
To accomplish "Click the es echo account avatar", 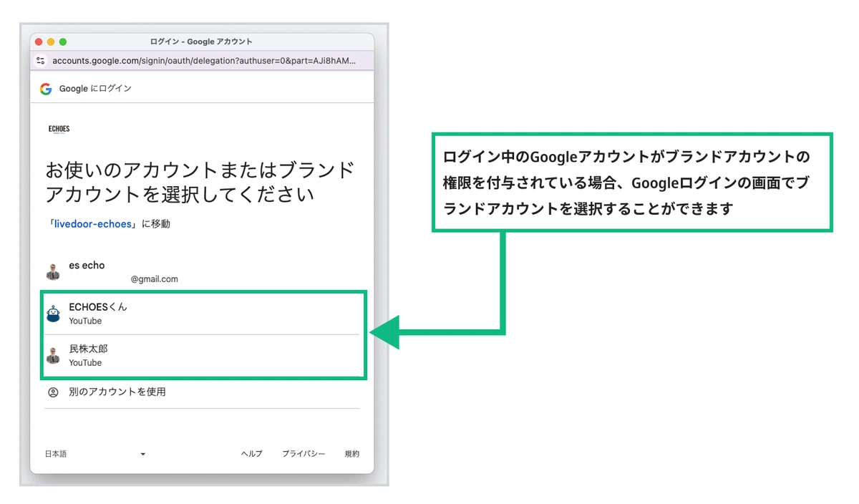I will (x=53, y=272).
